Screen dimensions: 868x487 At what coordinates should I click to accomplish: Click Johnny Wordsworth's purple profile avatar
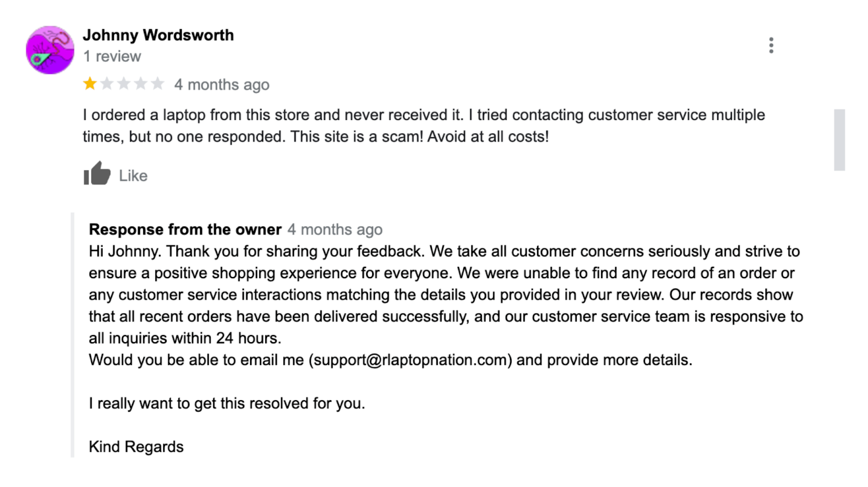[50, 50]
